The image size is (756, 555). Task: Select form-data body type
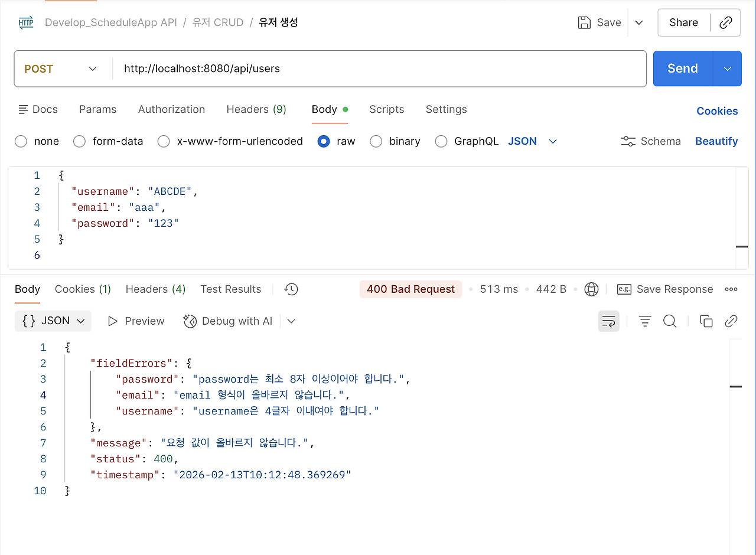tap(79, 141)
